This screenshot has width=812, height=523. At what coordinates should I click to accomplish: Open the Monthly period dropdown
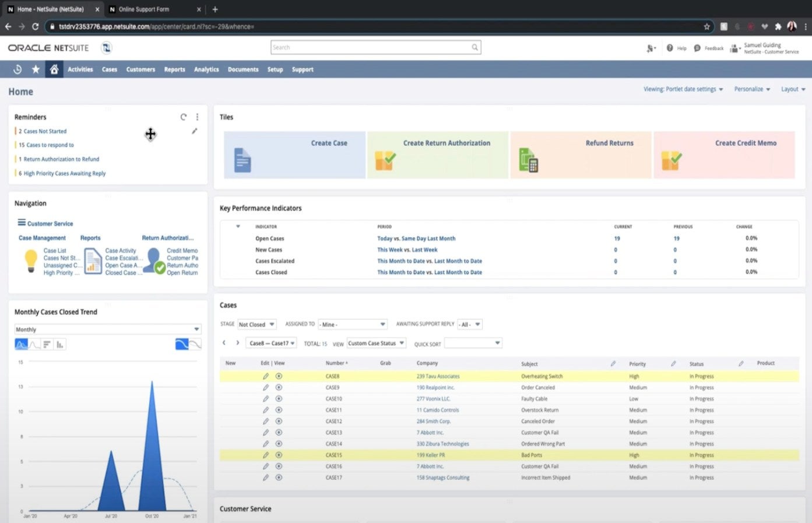[x=108, y=329]
